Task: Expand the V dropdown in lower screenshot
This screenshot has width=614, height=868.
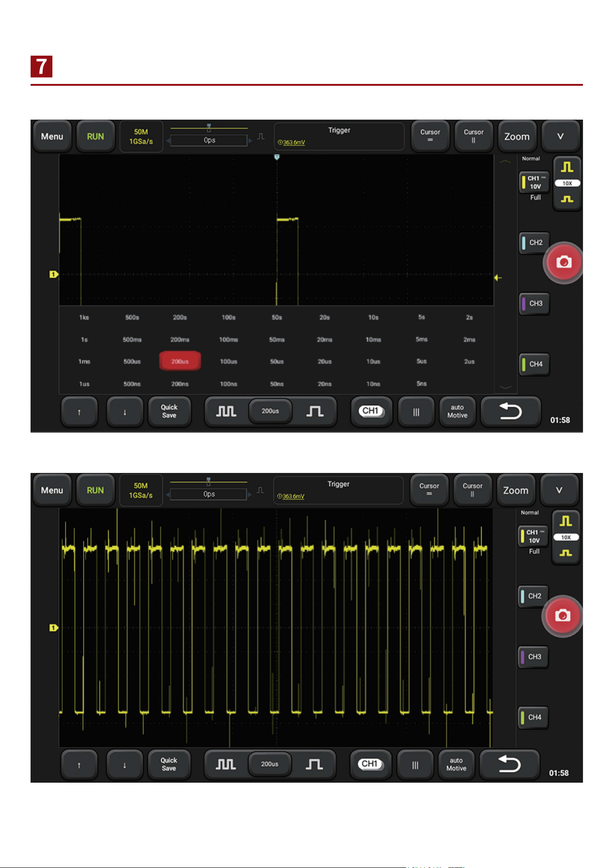Action: click(559, 490)
